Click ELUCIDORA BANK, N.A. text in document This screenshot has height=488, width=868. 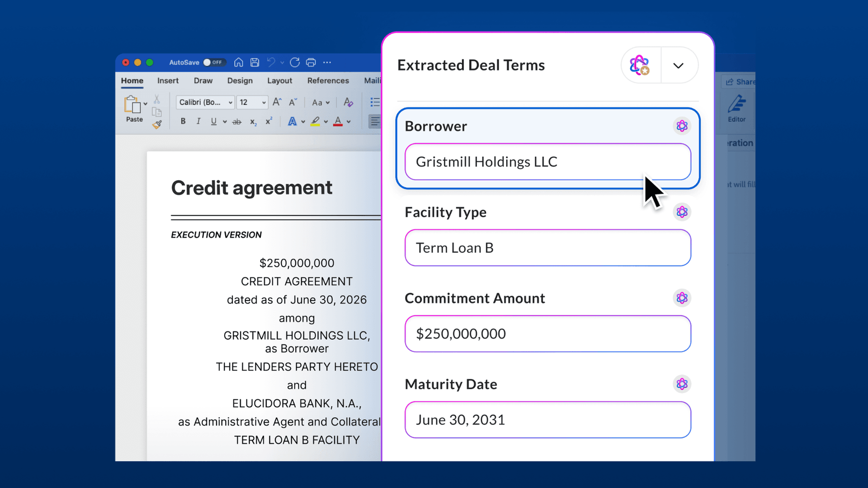(x=297, y=404)
